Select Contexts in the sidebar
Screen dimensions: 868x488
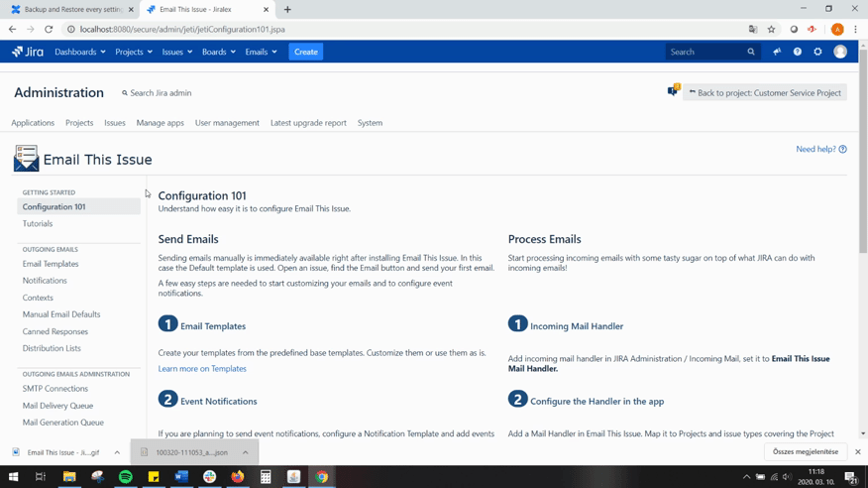[38, 298]
